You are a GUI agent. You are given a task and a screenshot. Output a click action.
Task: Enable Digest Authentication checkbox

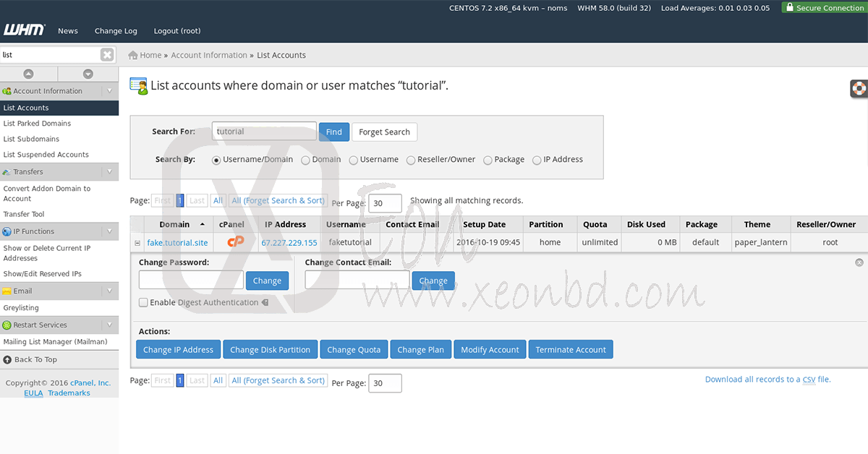click(x=143, y=303)
